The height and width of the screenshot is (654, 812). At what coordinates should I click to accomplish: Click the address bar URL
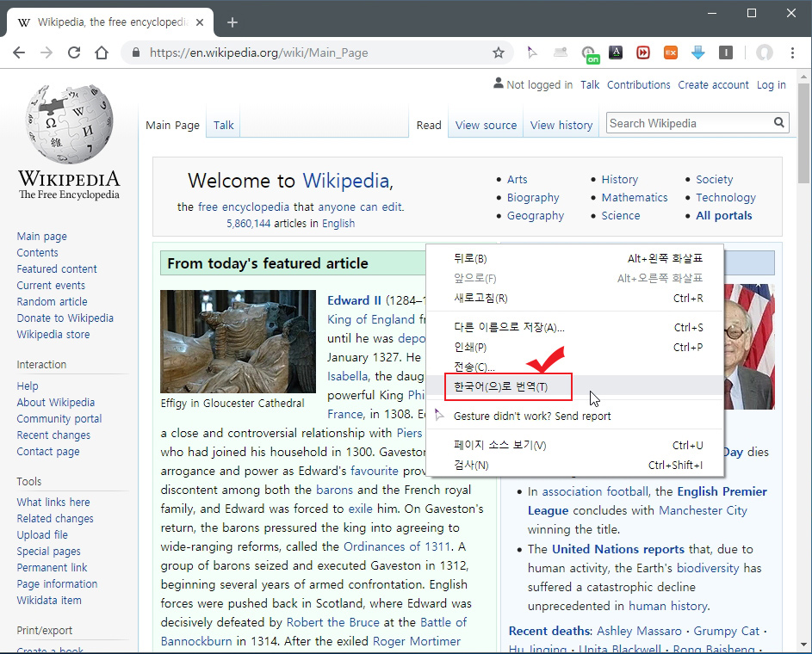click(259, 52)
